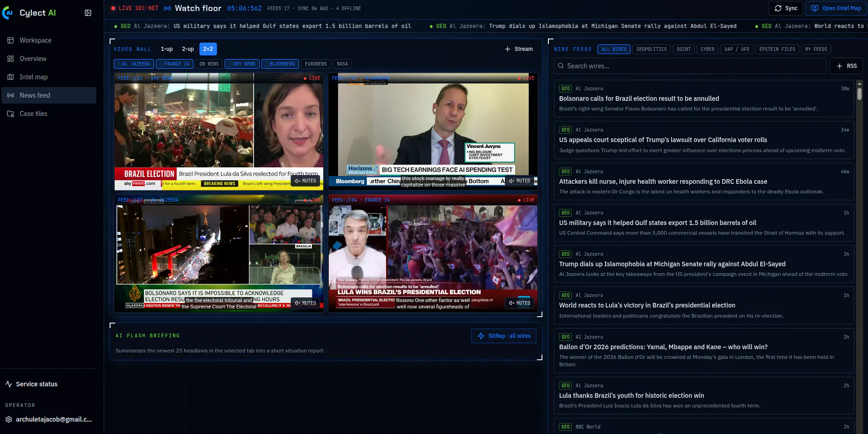The height and width of the screenshot is (434, 868).
Task: Add a new Stream
Action: pyautogui.click(x=519, y=49)
